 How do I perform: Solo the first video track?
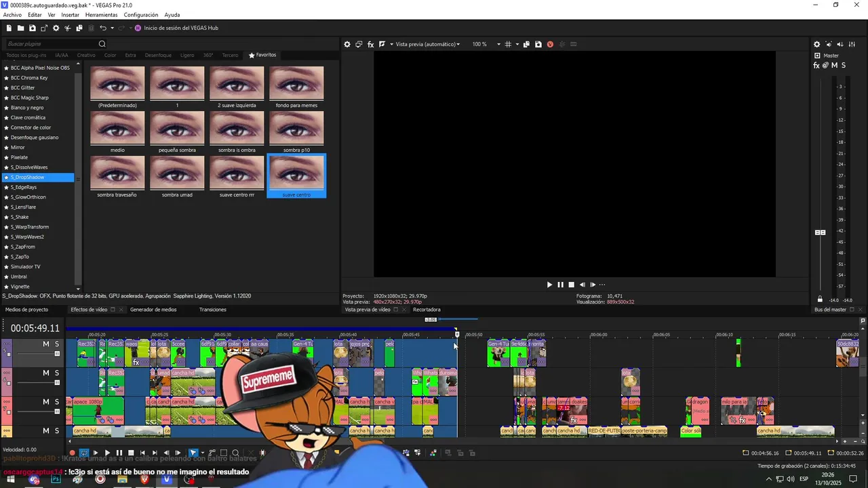tap(57, 344)
